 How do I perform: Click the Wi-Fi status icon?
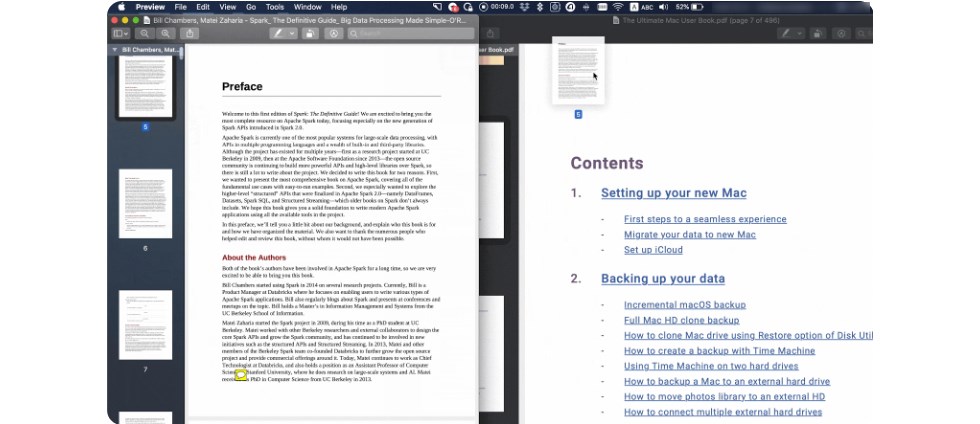[x=617, y=7]
